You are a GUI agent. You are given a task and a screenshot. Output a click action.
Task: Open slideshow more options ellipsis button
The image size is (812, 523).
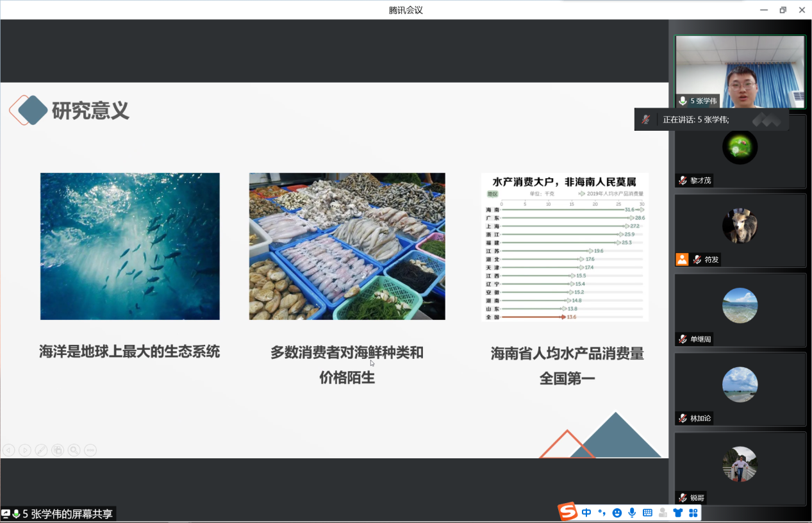(x=90, y=451)
